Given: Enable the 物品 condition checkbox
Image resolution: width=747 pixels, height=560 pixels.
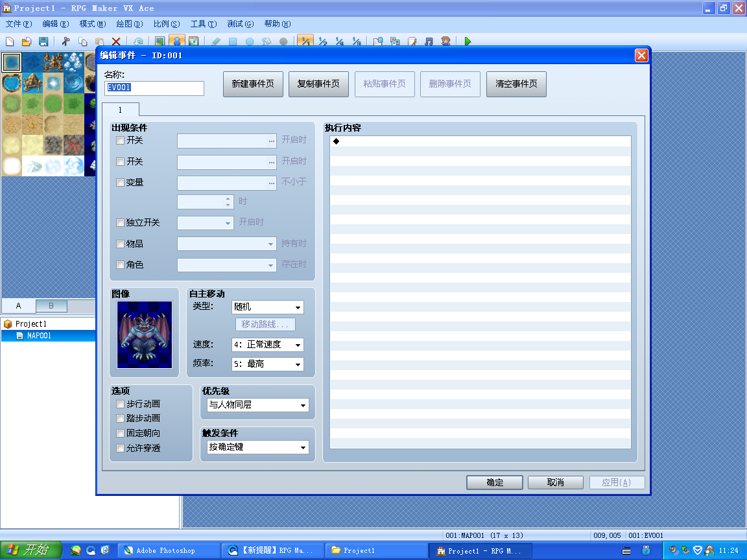Looking at the screenshot, I should [121, 244].
